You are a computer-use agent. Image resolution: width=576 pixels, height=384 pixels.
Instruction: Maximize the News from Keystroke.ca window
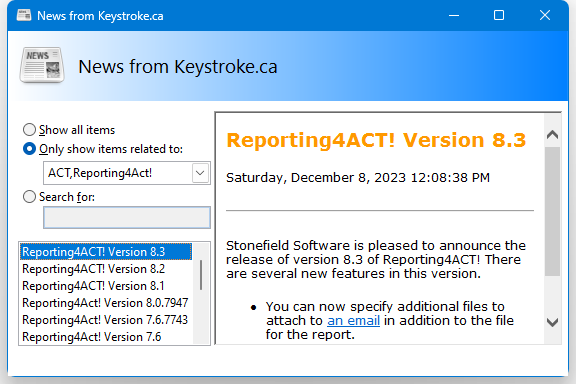click(499, 15)
